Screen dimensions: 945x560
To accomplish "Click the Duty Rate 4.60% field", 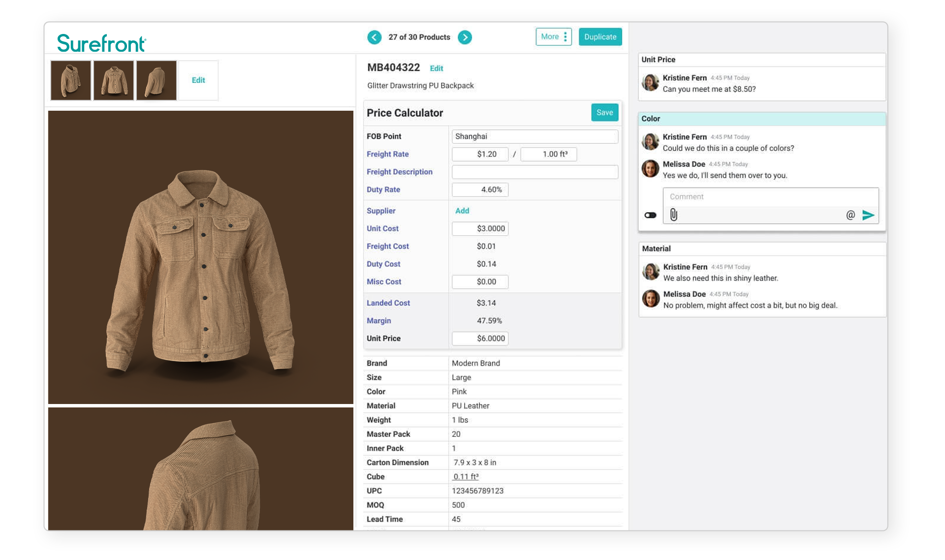I will (x=480, y=189).
